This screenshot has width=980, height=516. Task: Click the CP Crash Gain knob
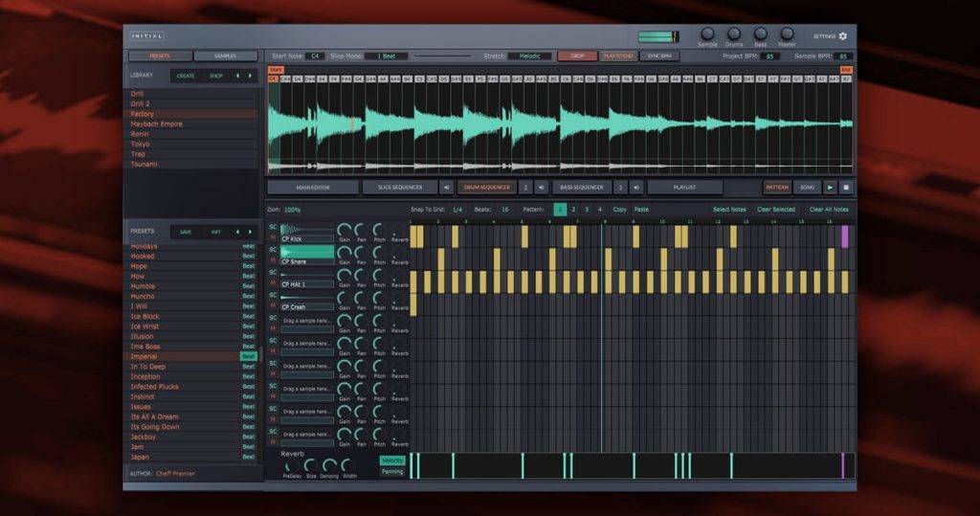[x=344, y=299]
